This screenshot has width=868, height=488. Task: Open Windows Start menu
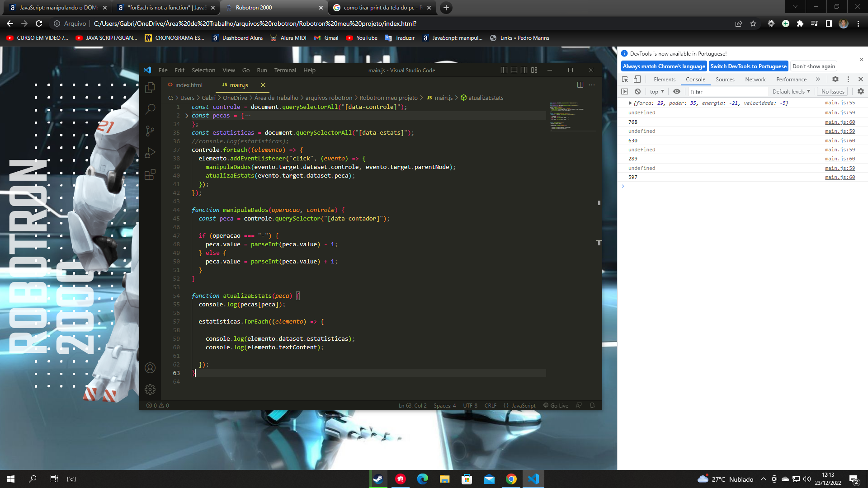[11, 479]
